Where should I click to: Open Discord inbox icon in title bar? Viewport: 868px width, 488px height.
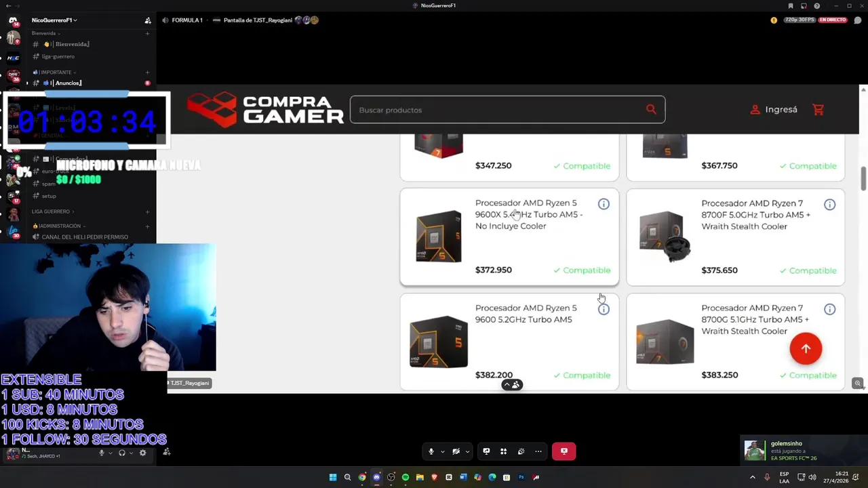[x=804, y=5]
